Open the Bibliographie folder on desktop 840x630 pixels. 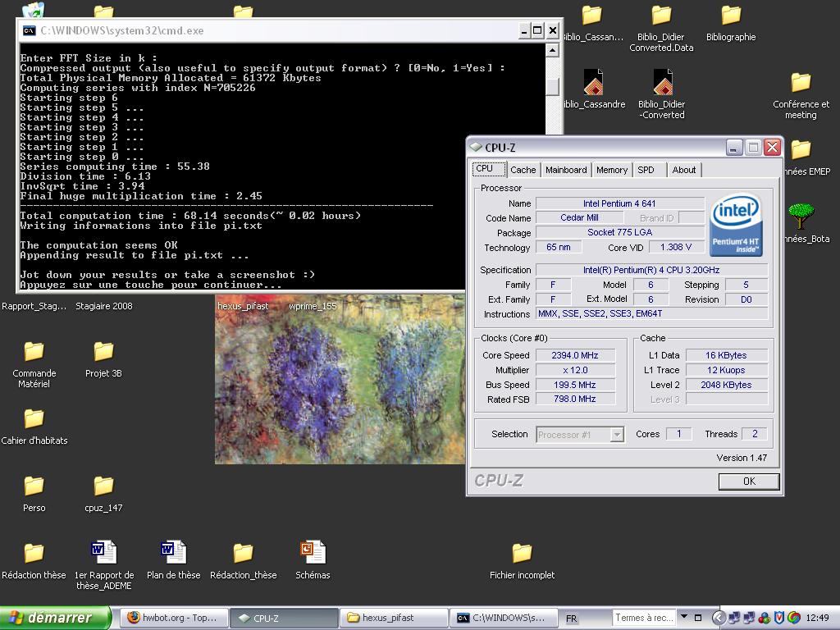pos(731,15)
